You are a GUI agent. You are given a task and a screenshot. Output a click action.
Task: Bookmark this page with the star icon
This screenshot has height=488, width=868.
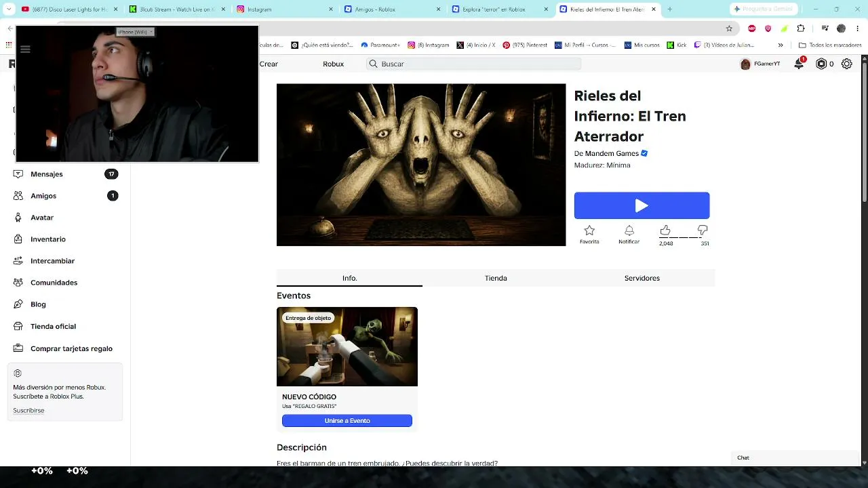click(729, 28)
